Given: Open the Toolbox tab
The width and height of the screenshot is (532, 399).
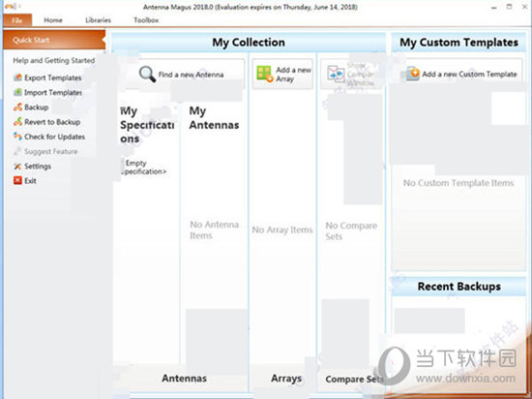Looking at the screenshot, I should (x=146, y=20).
